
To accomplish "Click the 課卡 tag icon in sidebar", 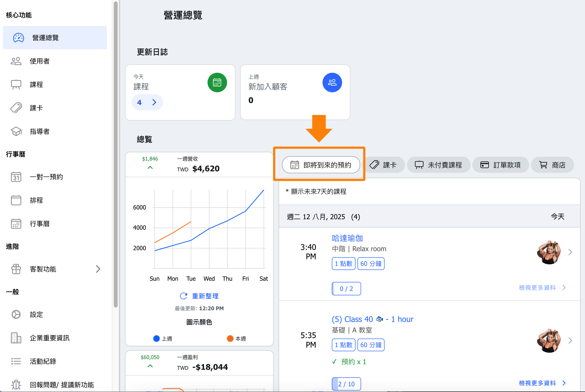I will [x=16, y=108].
